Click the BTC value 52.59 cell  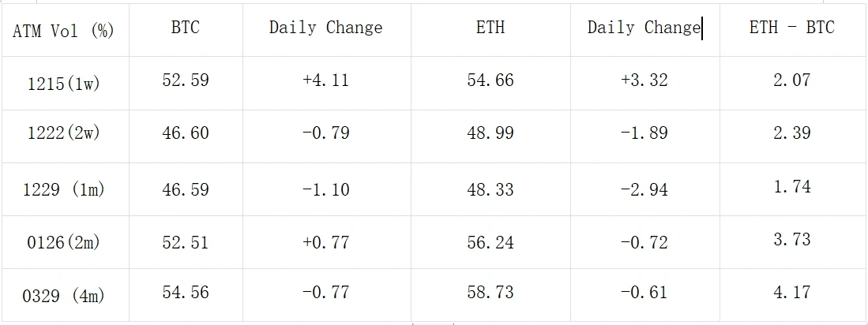coord(185,80)
